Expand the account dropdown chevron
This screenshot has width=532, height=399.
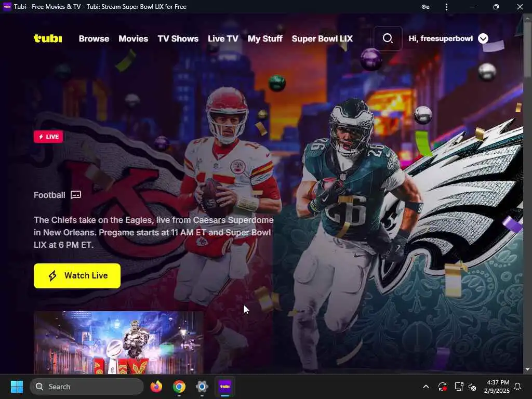click(x=483, y=38)
